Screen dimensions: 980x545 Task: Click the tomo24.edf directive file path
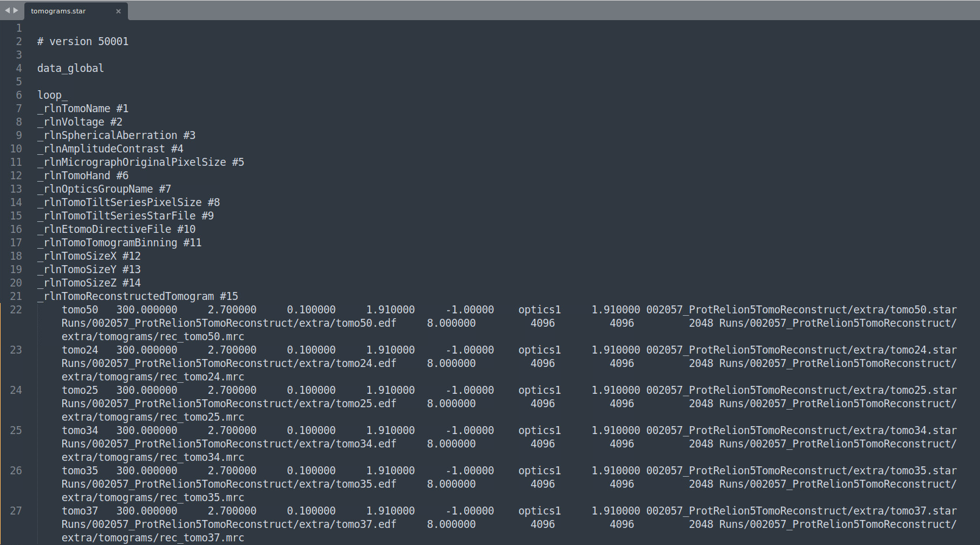click(x=229, y=363)
